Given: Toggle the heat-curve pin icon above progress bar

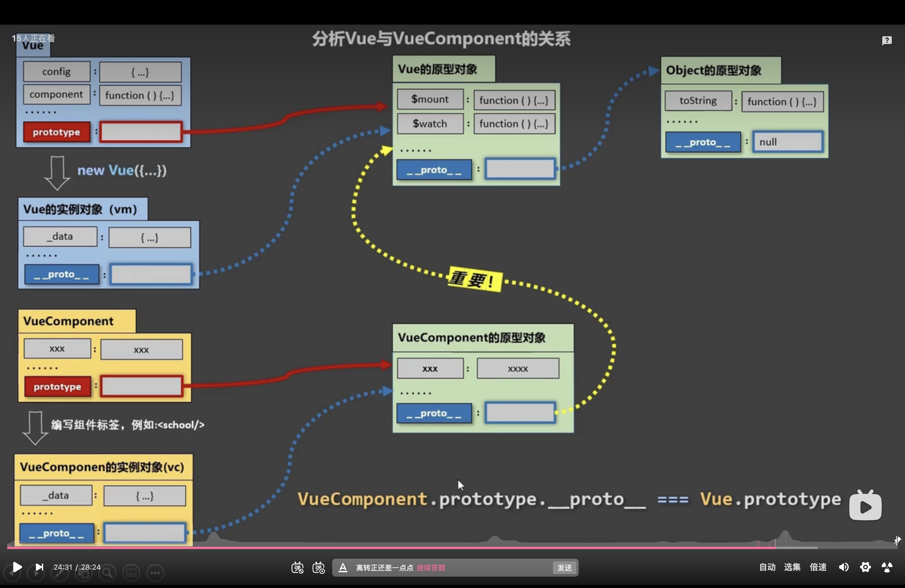Looking at the screenshot, I should point(898,540).
